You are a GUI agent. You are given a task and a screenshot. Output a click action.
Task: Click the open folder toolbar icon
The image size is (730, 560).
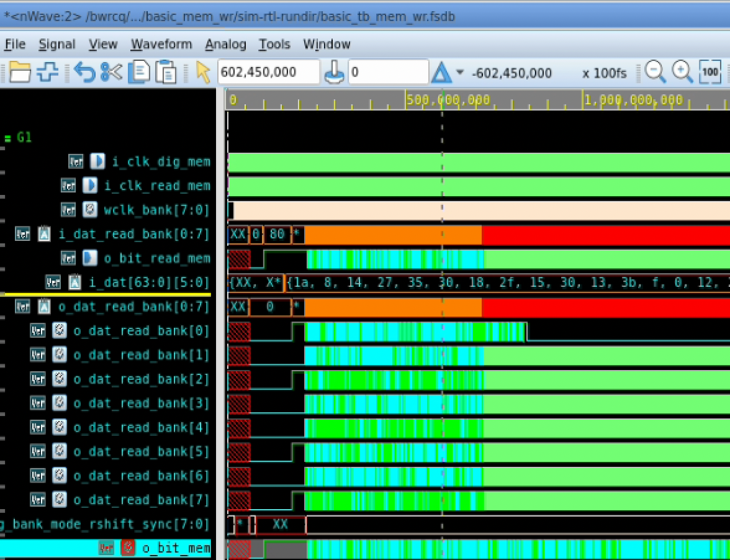point(19,72)
